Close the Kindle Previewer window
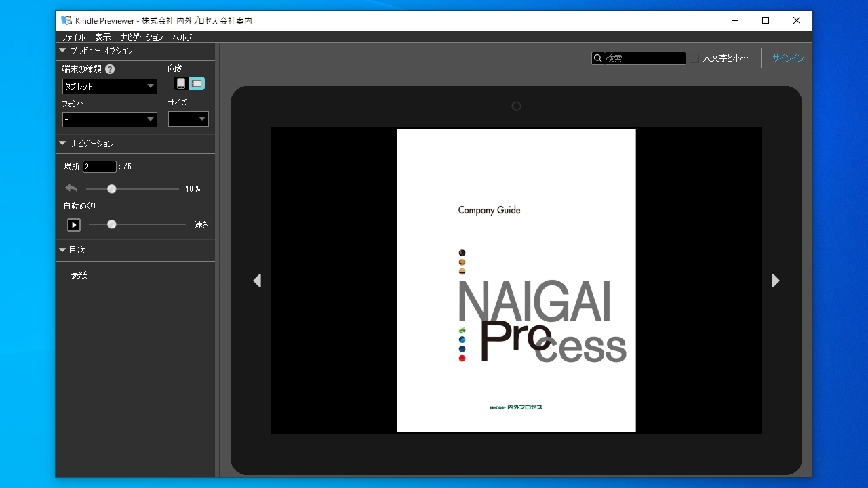The image size is (868, 488). 797,20
